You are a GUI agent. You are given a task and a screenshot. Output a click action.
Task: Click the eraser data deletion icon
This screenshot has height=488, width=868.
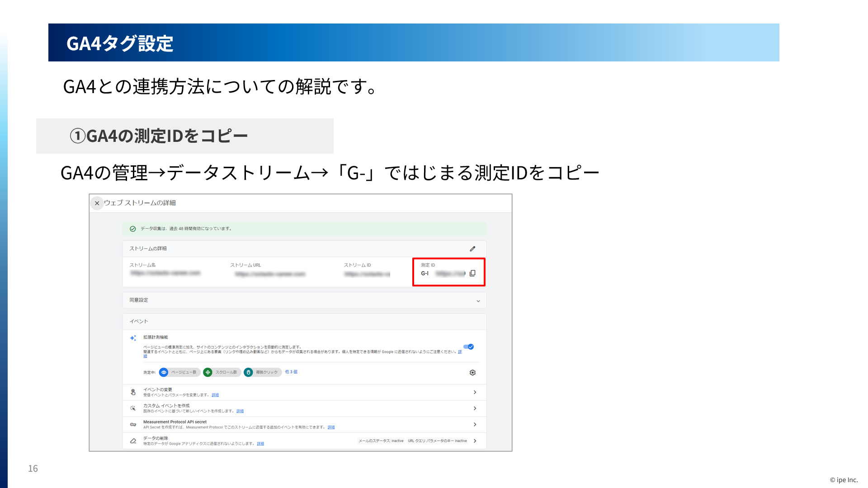(x=133, y=441)
